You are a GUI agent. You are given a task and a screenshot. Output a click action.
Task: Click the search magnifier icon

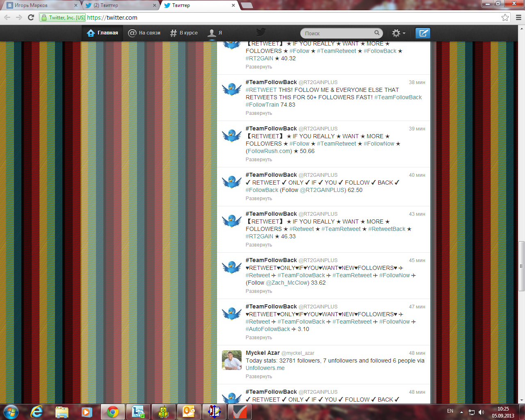pyautogui.click(x=377, y=33)
